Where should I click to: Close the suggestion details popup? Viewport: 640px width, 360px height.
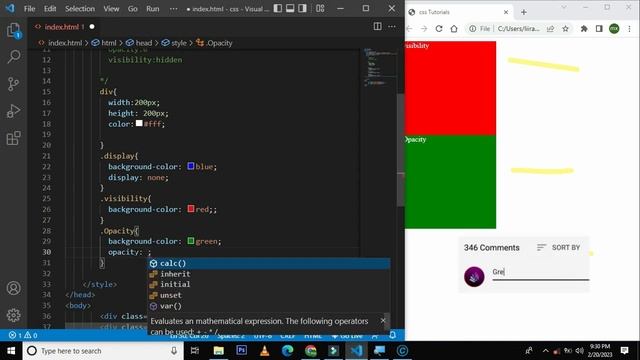click(383, 320)
